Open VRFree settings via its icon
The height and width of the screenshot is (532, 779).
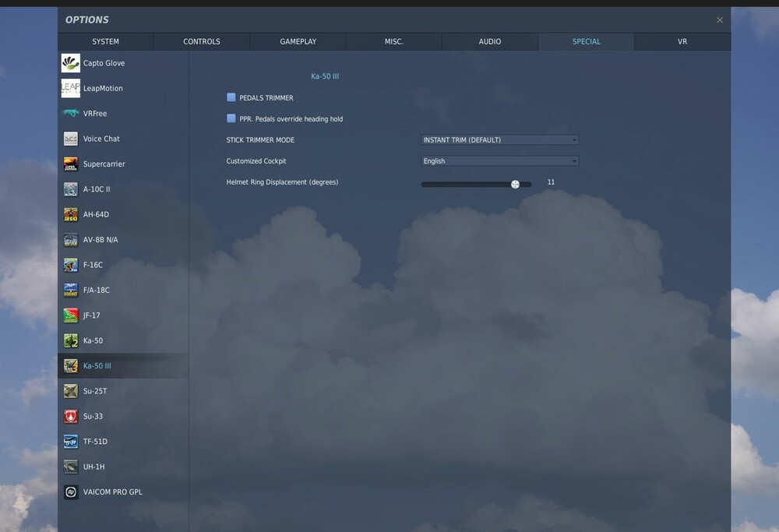70,113
